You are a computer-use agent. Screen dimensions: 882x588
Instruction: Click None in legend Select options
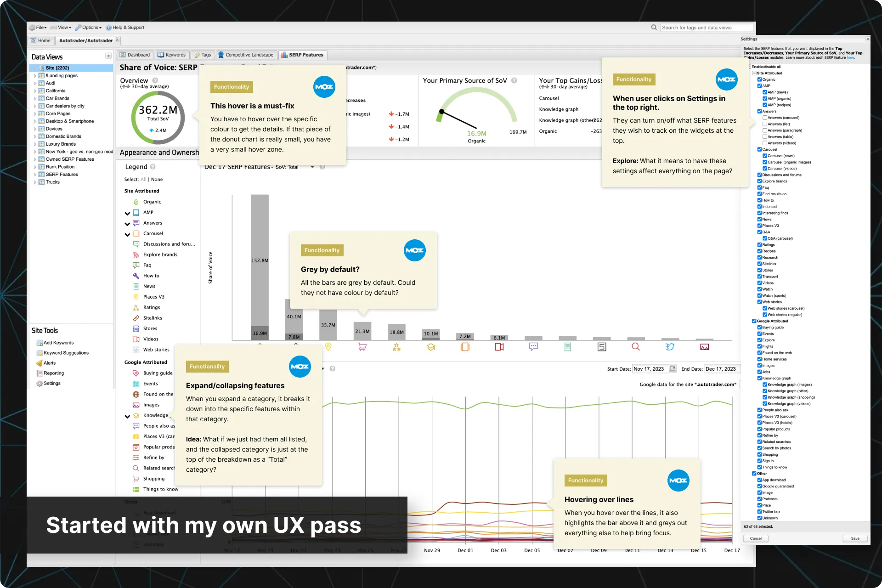coord(157,180)
